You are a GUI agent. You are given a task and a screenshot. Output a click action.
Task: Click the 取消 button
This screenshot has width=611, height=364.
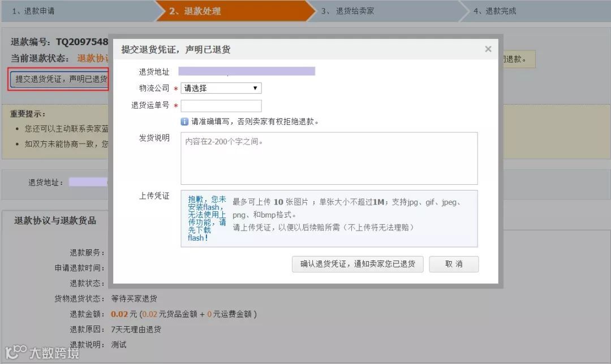454,264
